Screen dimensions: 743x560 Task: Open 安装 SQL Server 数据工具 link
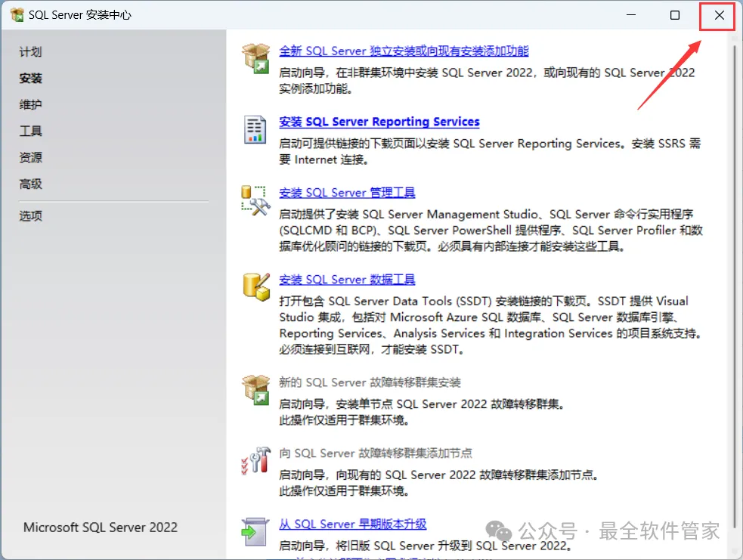click(347, 280)
